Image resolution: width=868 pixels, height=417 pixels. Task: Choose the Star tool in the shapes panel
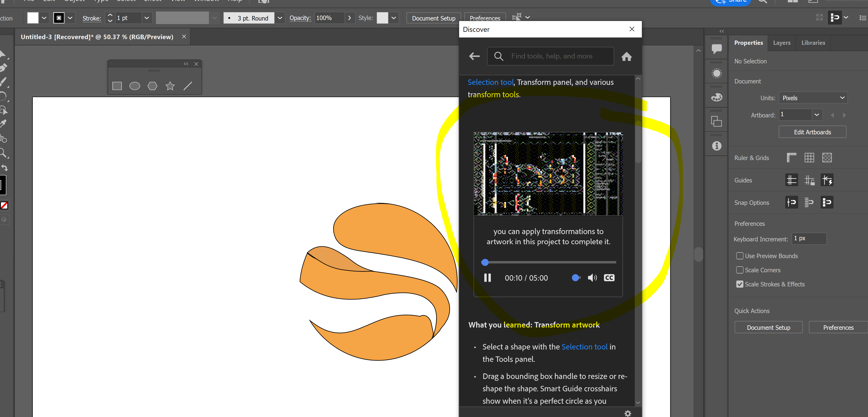[x=170, y=86]
